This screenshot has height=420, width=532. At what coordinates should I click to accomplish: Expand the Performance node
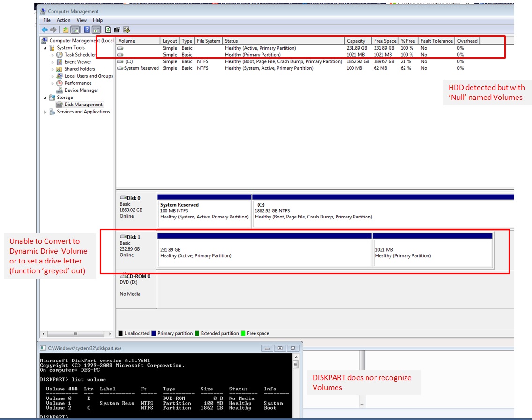click(52, 83)
